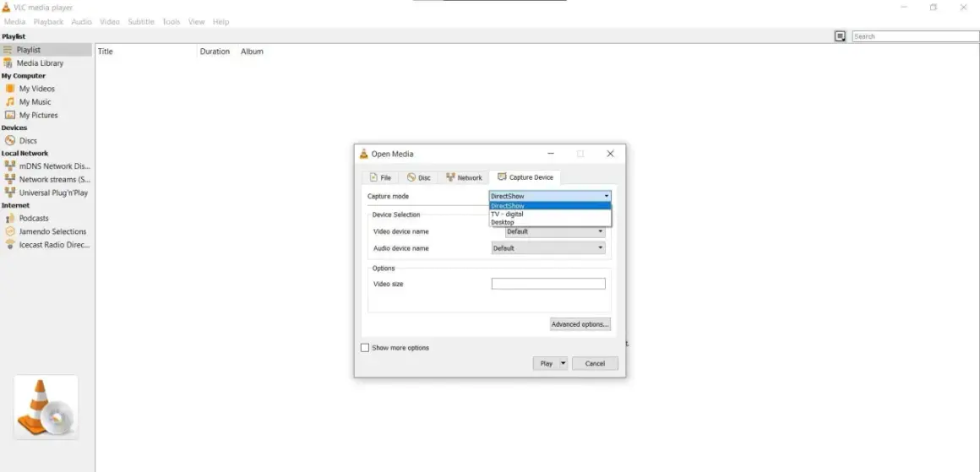
Task: Switch to the File tab
Action: [381, 177]
